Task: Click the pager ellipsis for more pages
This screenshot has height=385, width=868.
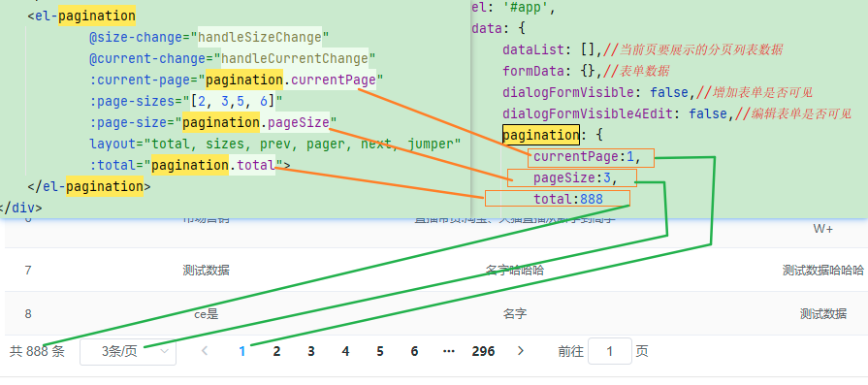Action: (449, 351)
